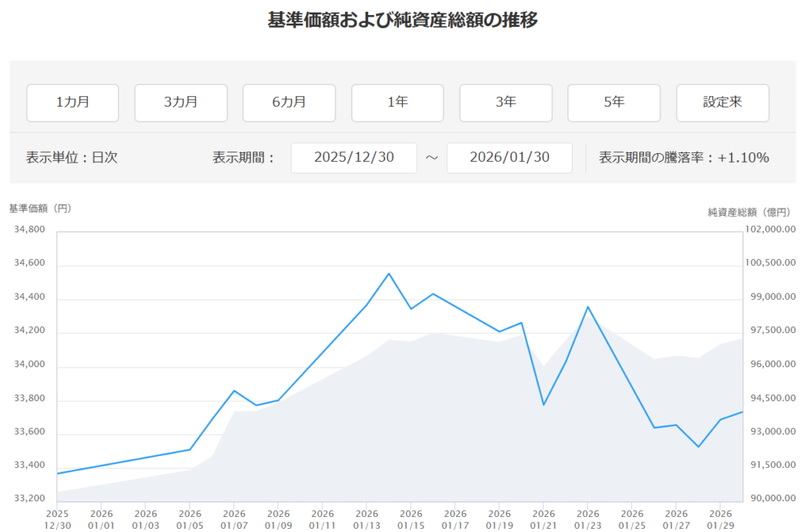Open the end date field 2026/01/30

(509, 158)
